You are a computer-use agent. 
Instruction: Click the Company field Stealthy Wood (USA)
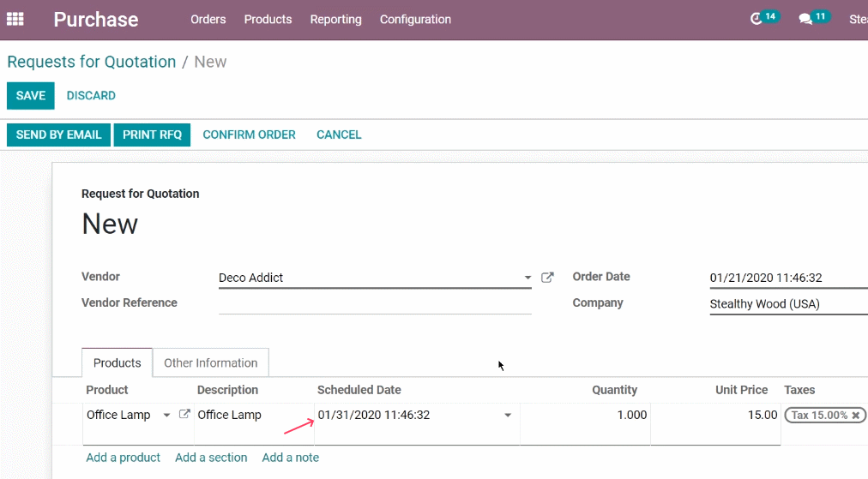coord(789,303)
